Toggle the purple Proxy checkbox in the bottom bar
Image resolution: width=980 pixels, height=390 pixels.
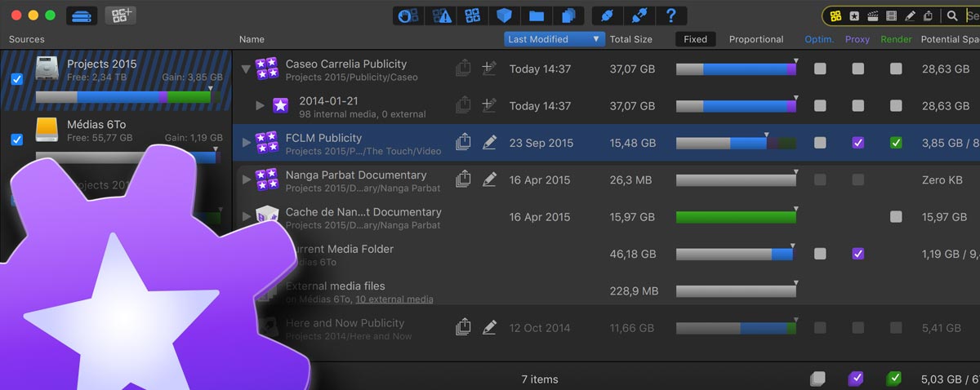coord(856,379)
